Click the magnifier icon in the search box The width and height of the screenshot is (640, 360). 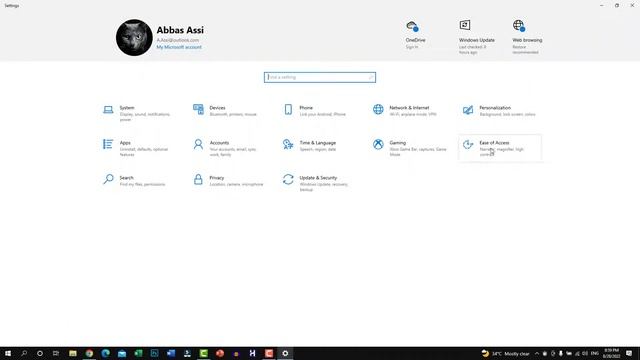tap(371, 77)
